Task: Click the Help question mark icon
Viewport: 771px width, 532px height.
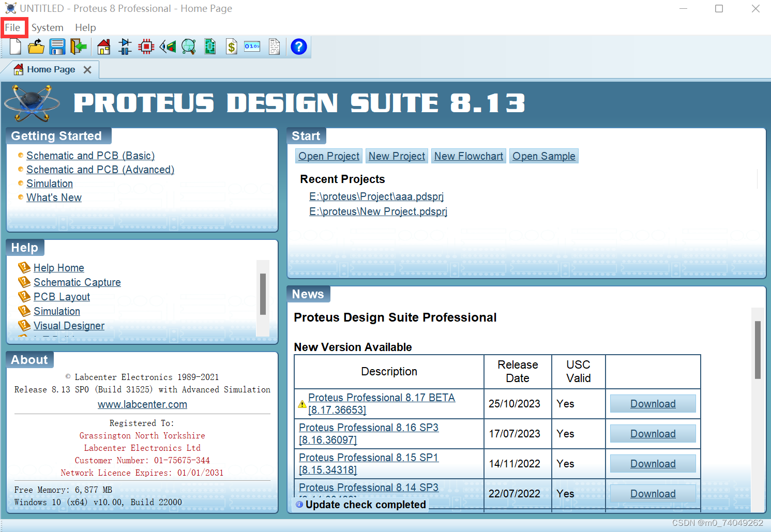Action: (299, 47)
